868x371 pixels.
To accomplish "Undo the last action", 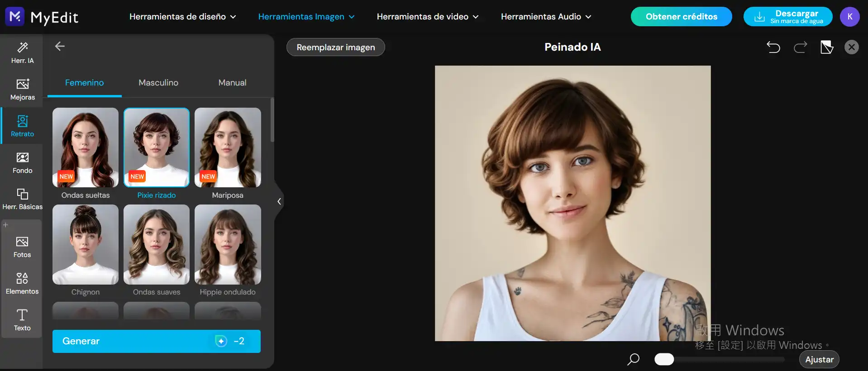I will (x=773, y=47).
